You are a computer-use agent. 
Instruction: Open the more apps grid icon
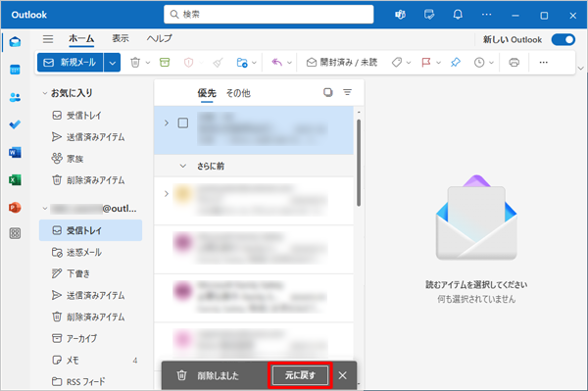pos(15,233)
